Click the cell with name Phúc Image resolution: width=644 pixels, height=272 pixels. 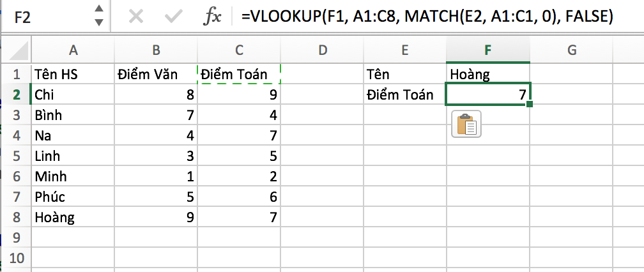(x=73, y=197)
